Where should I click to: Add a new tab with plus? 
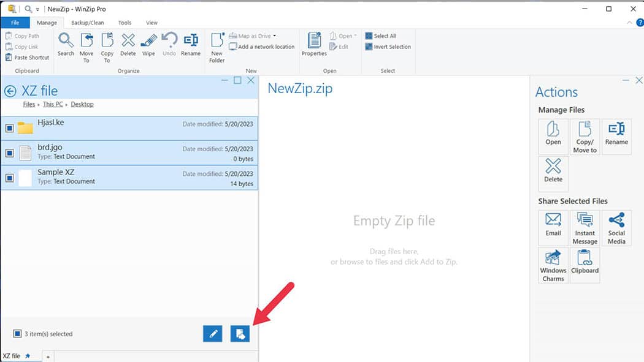pos(48,357)
